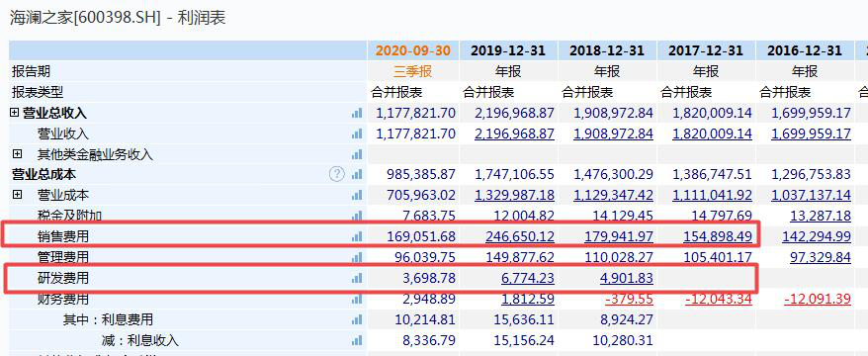Open 2018 销售费用 value 179,941.97 link
868x356 pixels.
point(619,236)
